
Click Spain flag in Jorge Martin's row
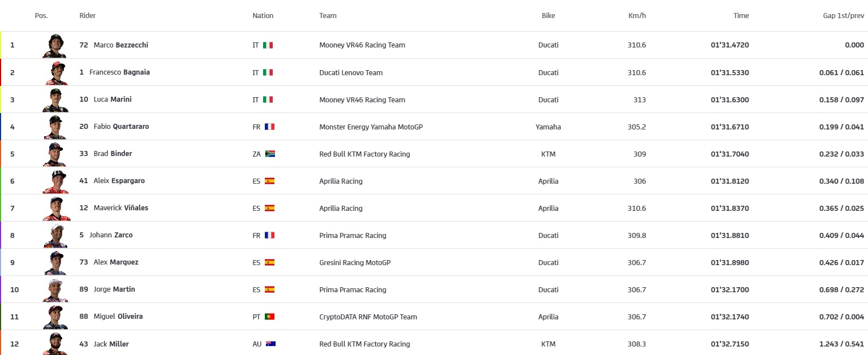point(269,289)
